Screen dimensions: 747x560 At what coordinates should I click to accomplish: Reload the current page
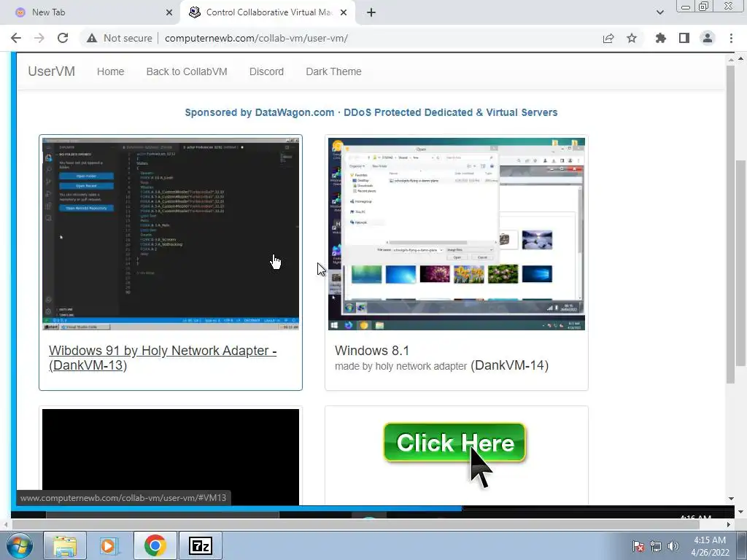coord(63,38)
